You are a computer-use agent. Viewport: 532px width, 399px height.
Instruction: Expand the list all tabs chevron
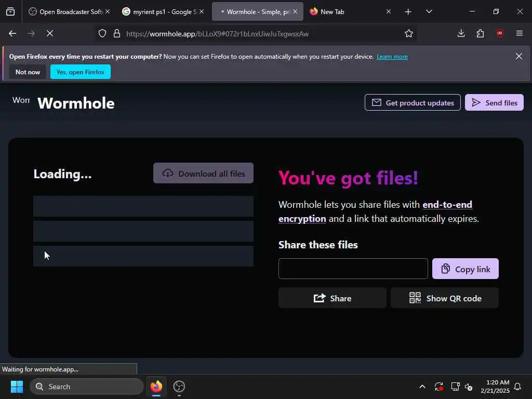click(x=429, y=11)
